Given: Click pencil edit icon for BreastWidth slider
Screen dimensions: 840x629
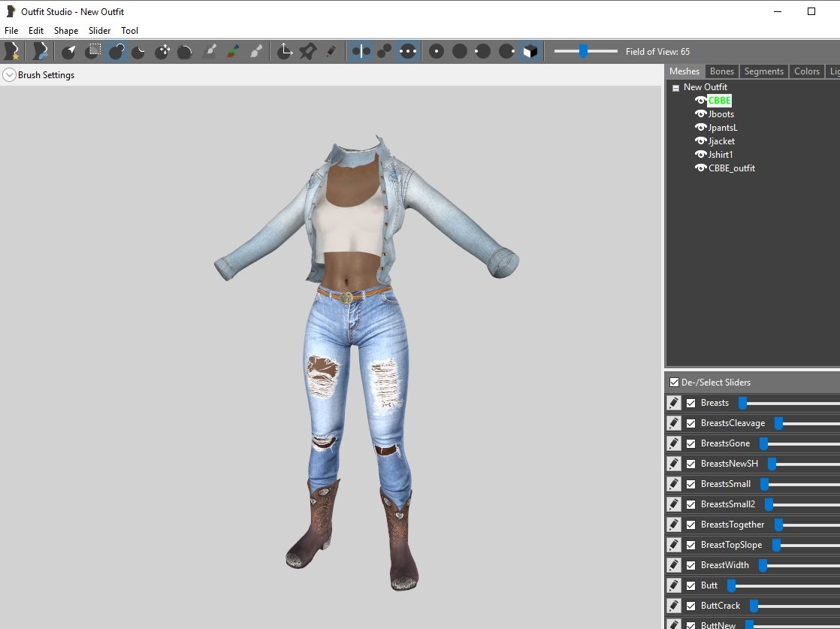Looking at the screenshot, I should coord(674,565).
